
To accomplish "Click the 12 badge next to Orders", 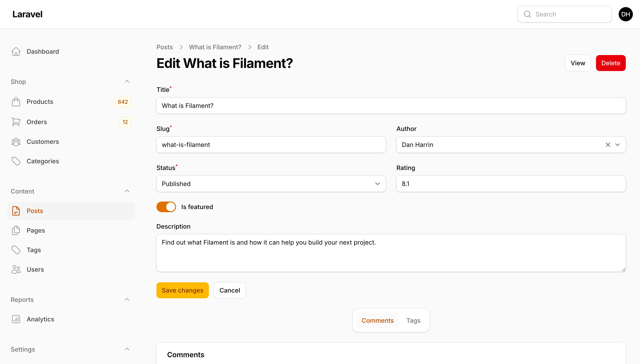I will pos(125,122).
